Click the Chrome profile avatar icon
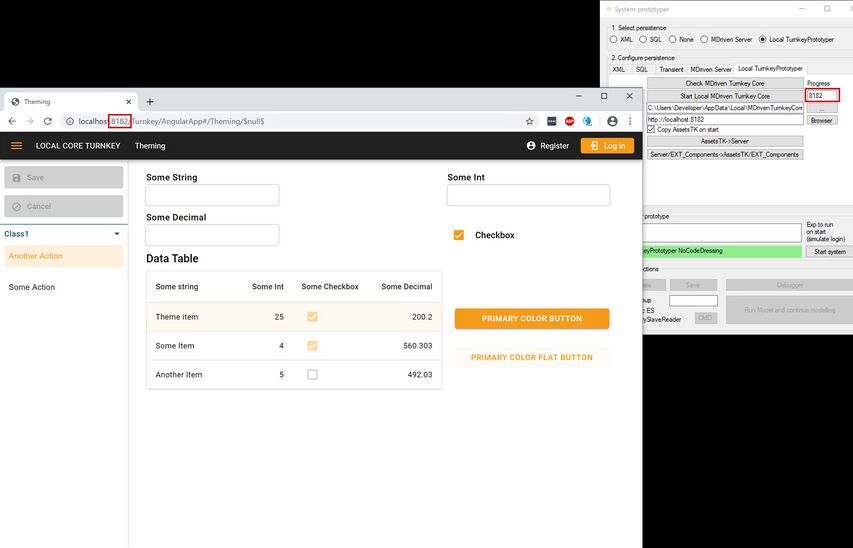Image resolution: width=853 pixels, height=548 pixels. point(612,121)
